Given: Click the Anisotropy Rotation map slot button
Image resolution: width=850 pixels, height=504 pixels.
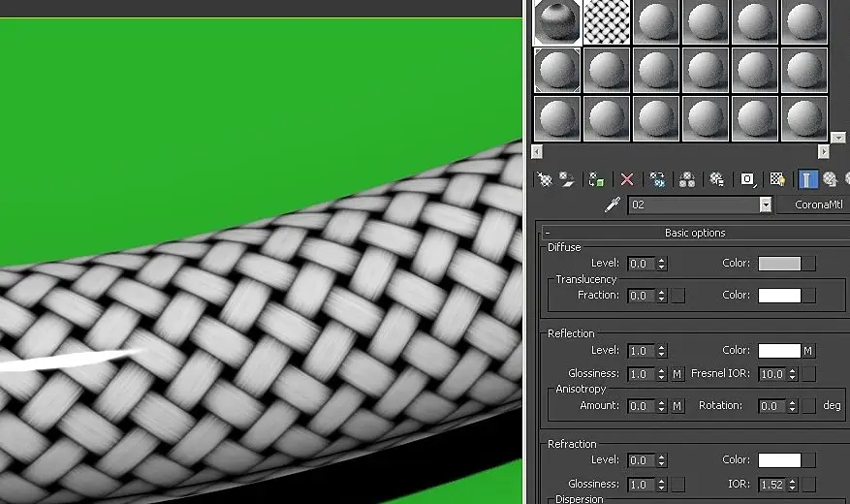Looking at the screenshot, I should pyautogui.click(x=808, y=406).
